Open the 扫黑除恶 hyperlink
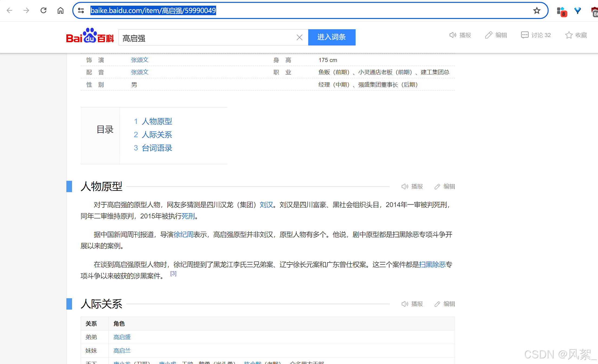598x364 pixels. [x=432, y=265]
